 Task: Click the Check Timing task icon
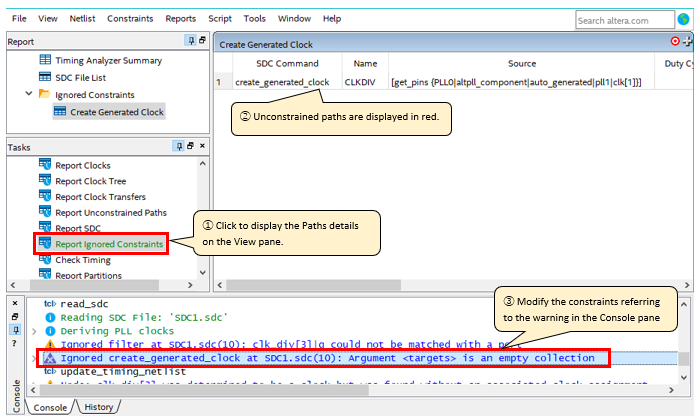coord(45,260)
